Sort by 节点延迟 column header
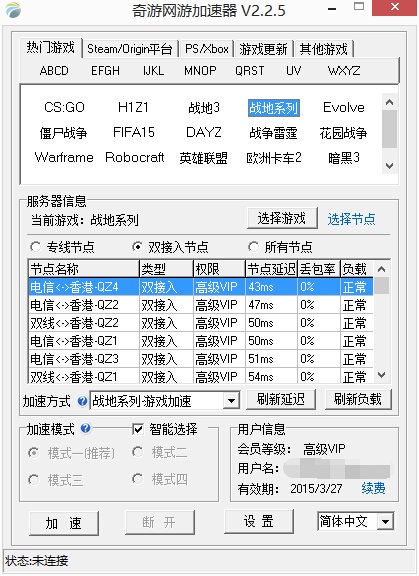The height and width of the screenshot is (576, 419). [271, 269]
